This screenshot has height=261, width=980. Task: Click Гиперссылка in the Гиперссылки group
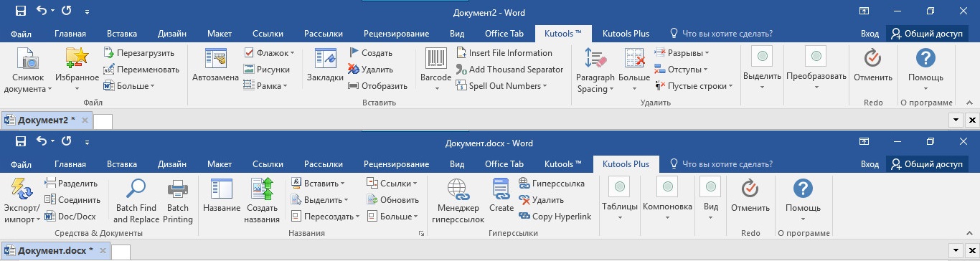pyautogui.click(x=551, y=184)
